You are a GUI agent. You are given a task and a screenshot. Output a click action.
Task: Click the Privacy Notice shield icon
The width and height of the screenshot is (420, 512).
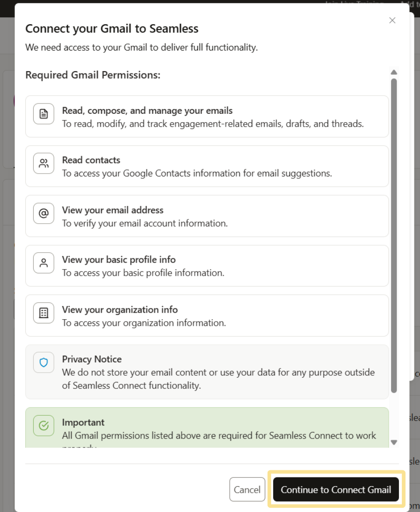(x=43, y=362)
